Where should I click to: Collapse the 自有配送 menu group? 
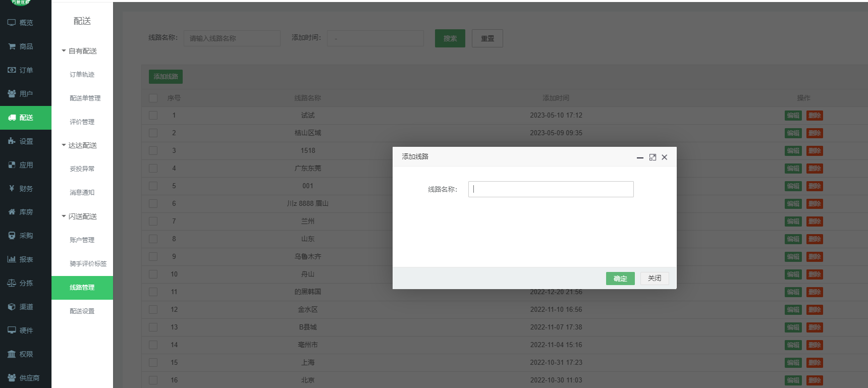coord(64,51)
